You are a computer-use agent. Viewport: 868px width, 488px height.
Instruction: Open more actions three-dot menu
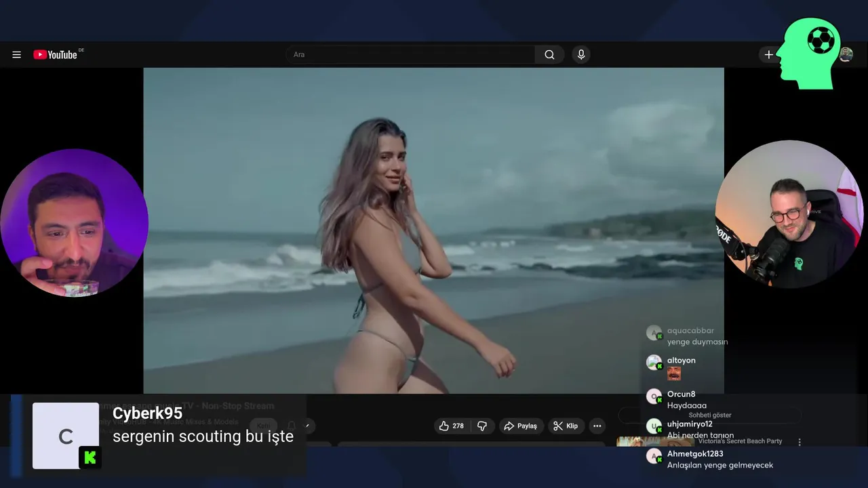click(x=597, y=426)
